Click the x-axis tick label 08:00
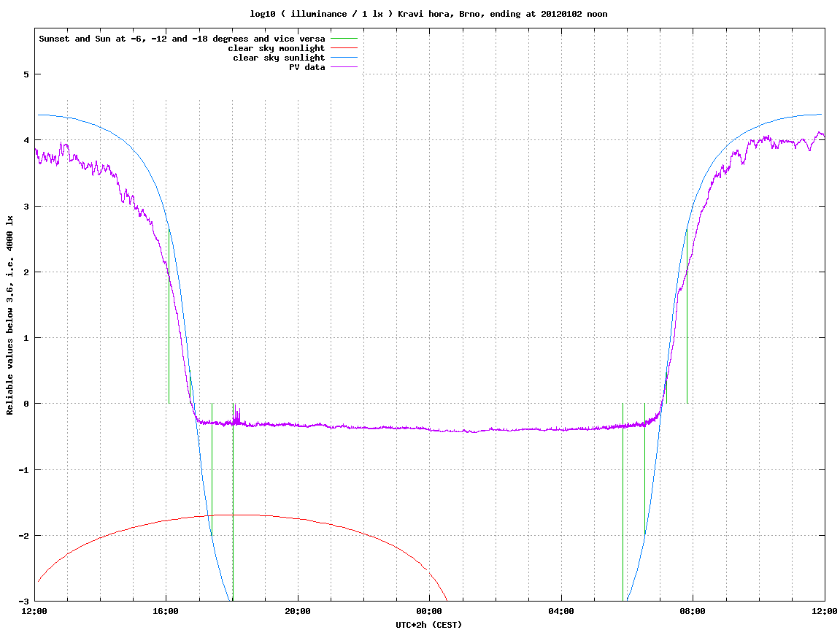The image size is (840, 630). click(693, 611)
